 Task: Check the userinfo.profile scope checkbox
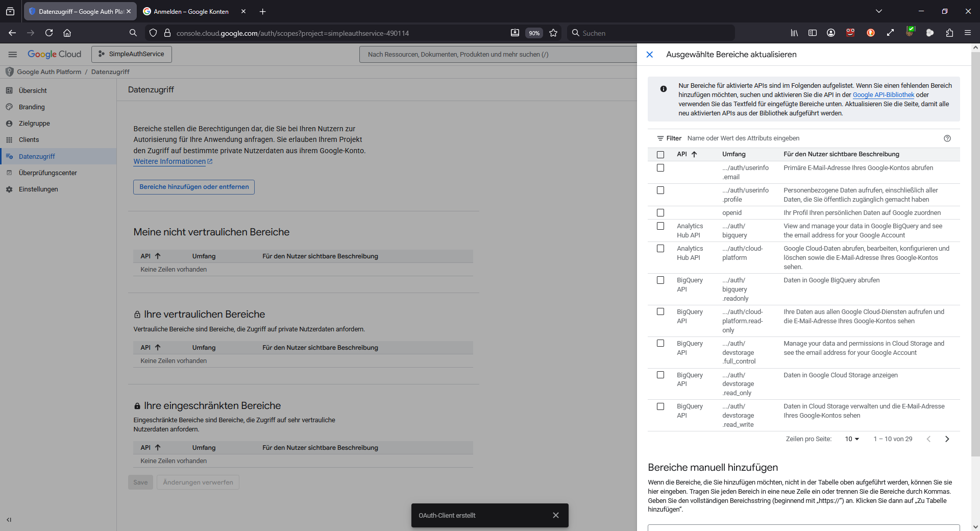click(x=660, y=190)
